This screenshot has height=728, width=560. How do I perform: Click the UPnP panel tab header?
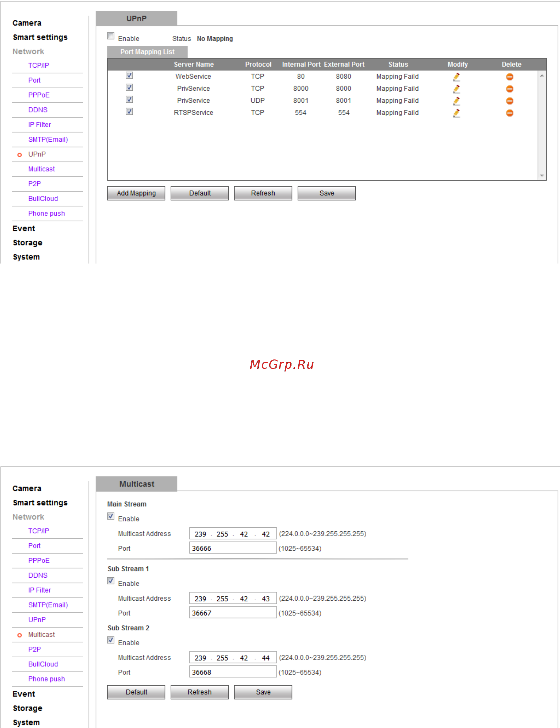[136, 18]
